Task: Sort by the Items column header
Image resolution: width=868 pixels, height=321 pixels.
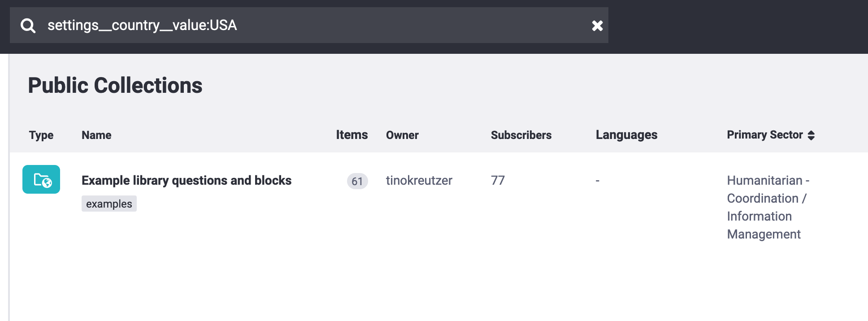Action: [352, 135]
